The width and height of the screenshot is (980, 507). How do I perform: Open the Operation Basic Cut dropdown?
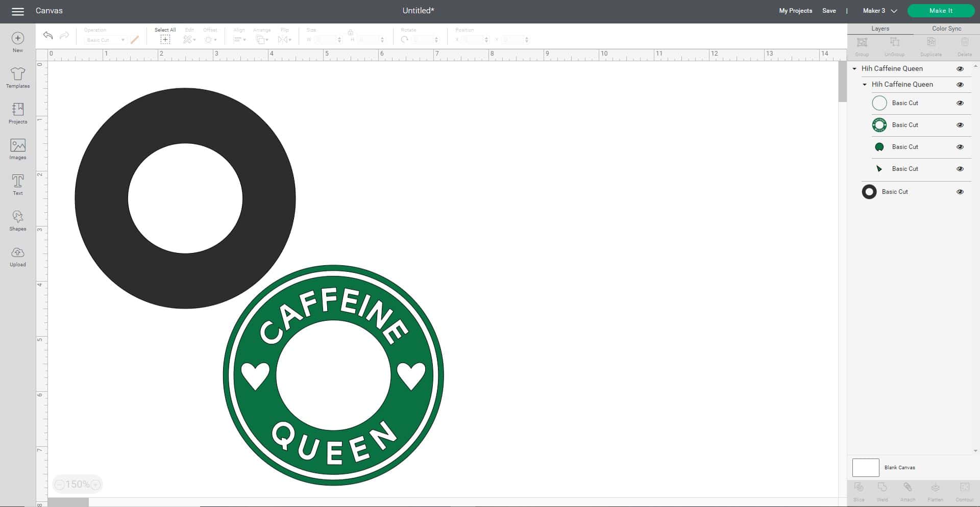pos(105,40)
